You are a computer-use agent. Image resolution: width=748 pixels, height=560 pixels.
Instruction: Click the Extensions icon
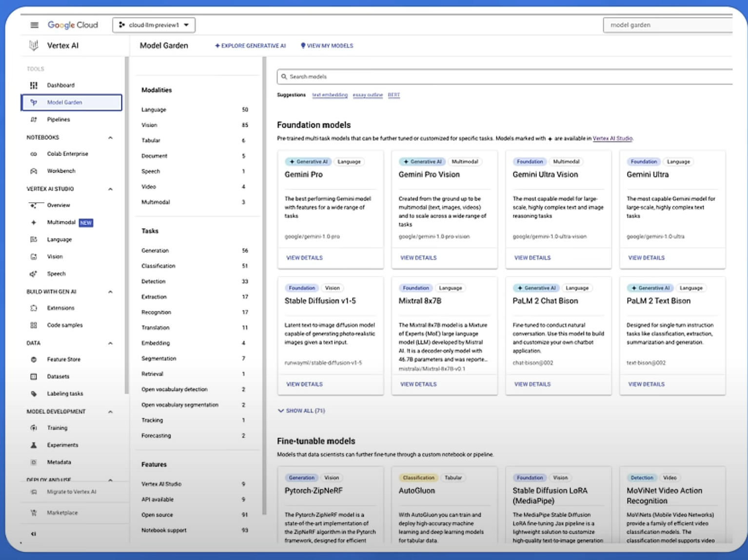click(x=34, y=308)
